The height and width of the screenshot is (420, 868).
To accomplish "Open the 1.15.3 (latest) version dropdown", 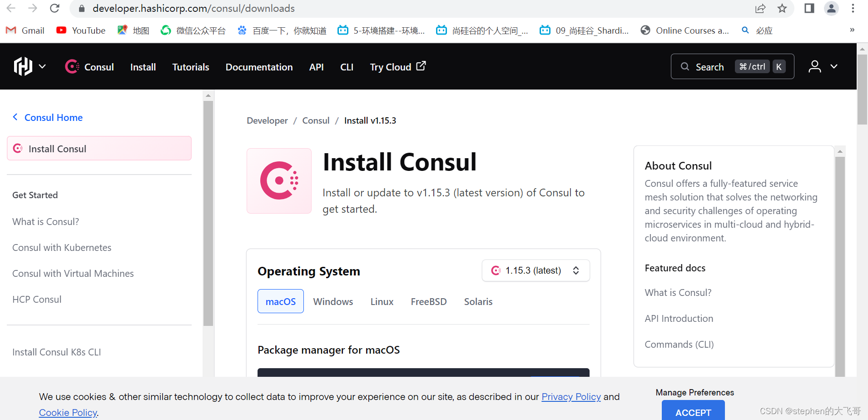I will (536, 270).
